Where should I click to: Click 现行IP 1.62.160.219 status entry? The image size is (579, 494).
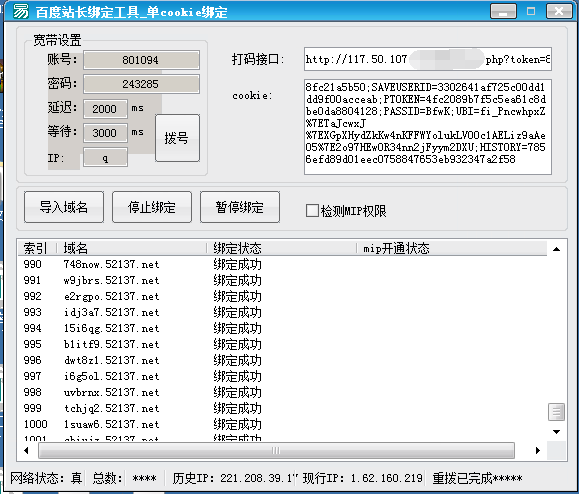(x=362, y=478)
